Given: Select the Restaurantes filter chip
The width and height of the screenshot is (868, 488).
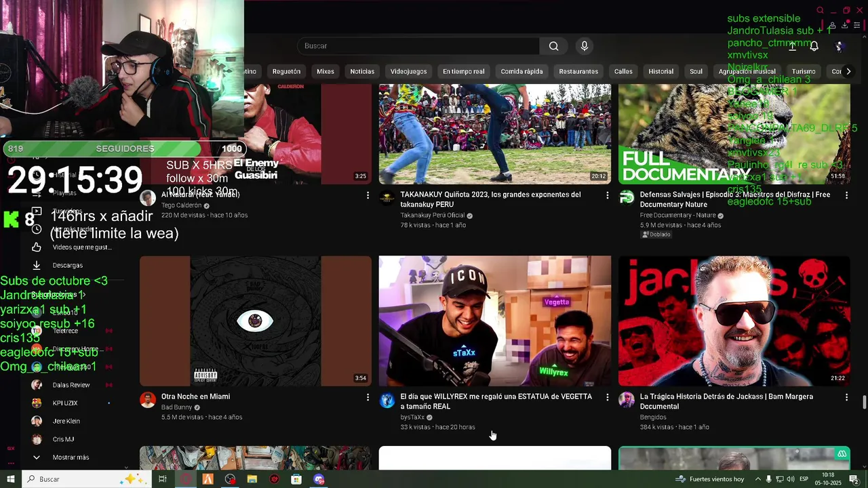Looking at the screenshot, I should click(x=578, y=71).
